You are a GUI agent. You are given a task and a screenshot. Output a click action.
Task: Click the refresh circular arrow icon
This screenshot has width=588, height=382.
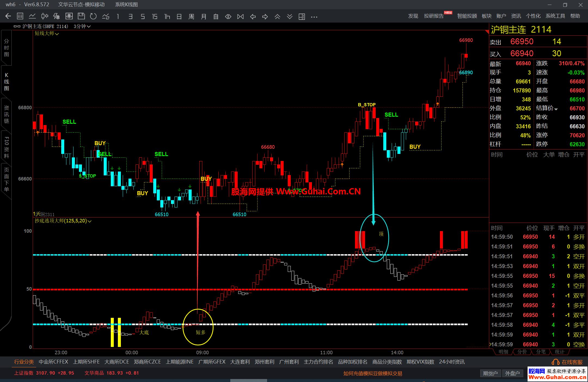point(93,17)
